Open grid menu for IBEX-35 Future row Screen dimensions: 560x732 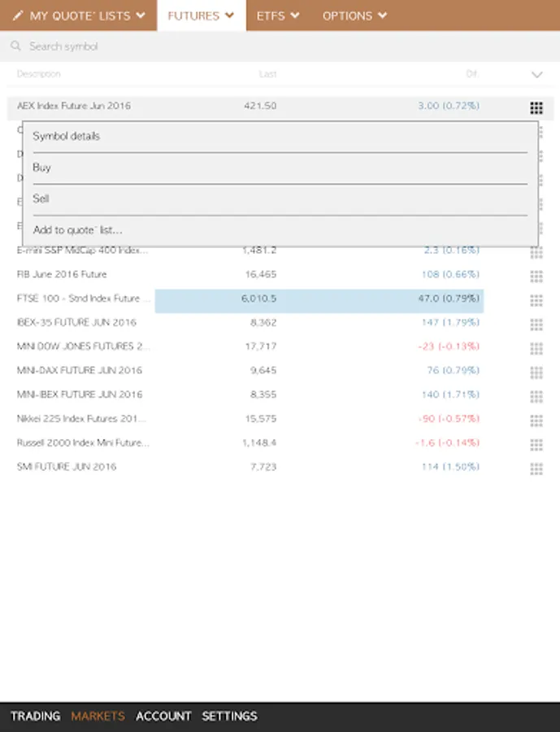(536, 324)
